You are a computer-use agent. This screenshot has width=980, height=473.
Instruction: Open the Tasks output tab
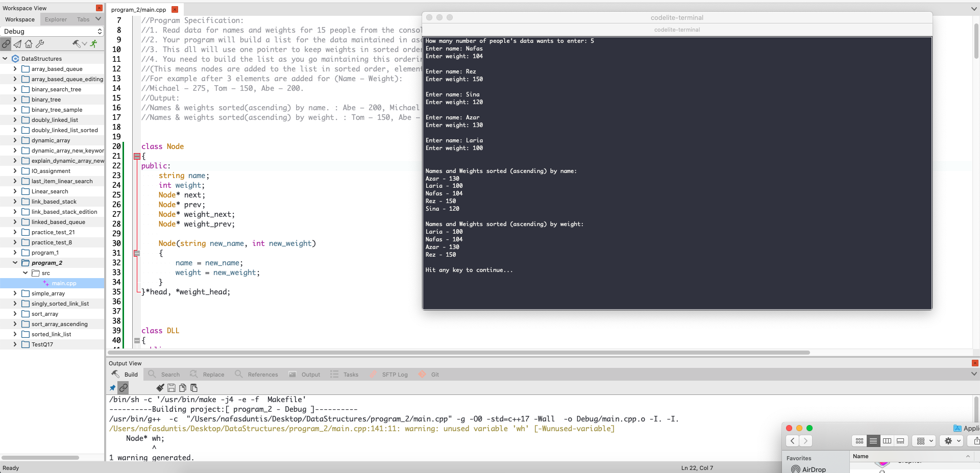pyautogui.click(x=345, y=374)
